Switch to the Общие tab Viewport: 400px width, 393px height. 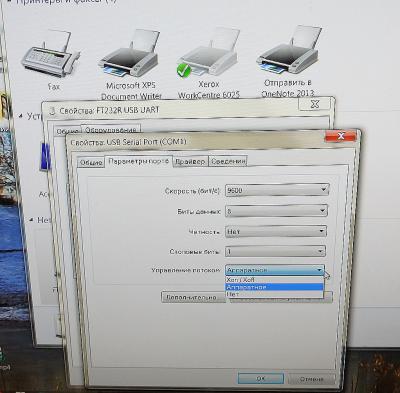click(x=91, y=162)
